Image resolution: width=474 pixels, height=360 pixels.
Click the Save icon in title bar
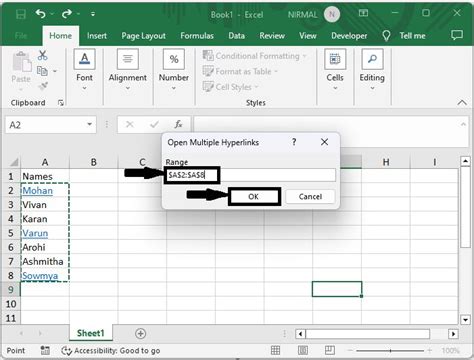click(21, 14)
